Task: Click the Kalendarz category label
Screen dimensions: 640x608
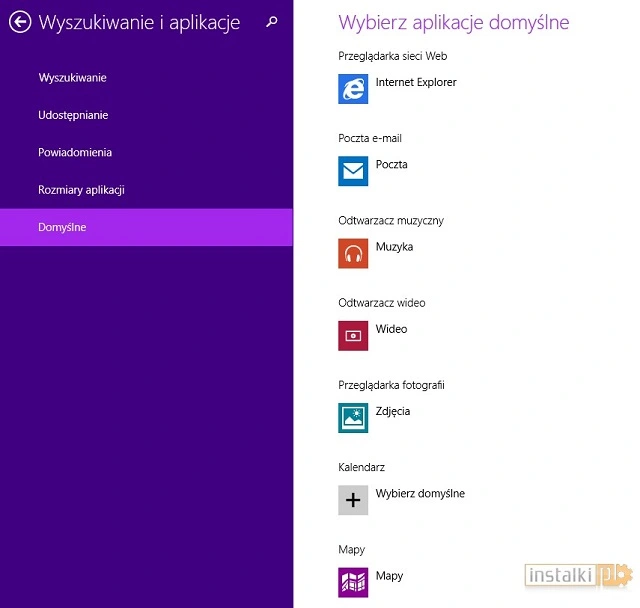Action: [361, 467]
